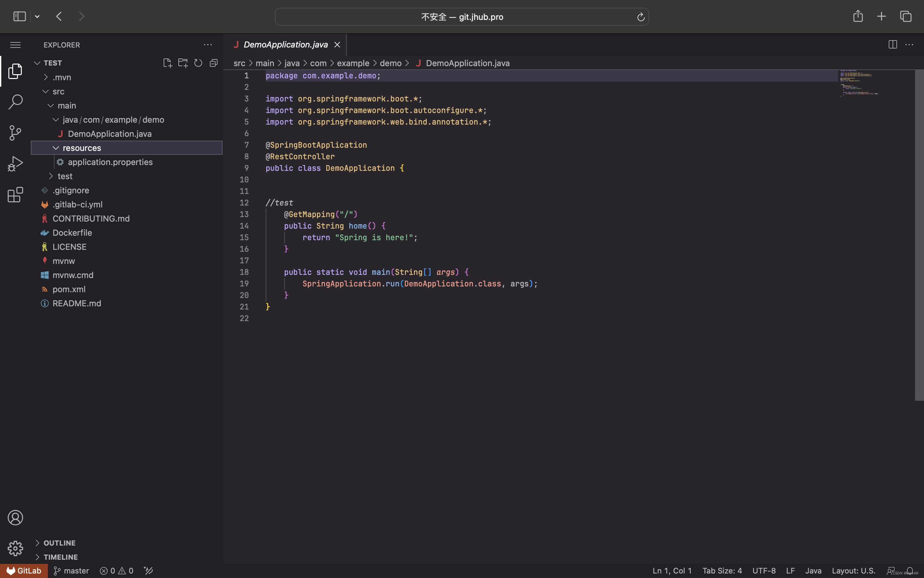Refresh the Explorer file tree

click(x=198, y=63)
